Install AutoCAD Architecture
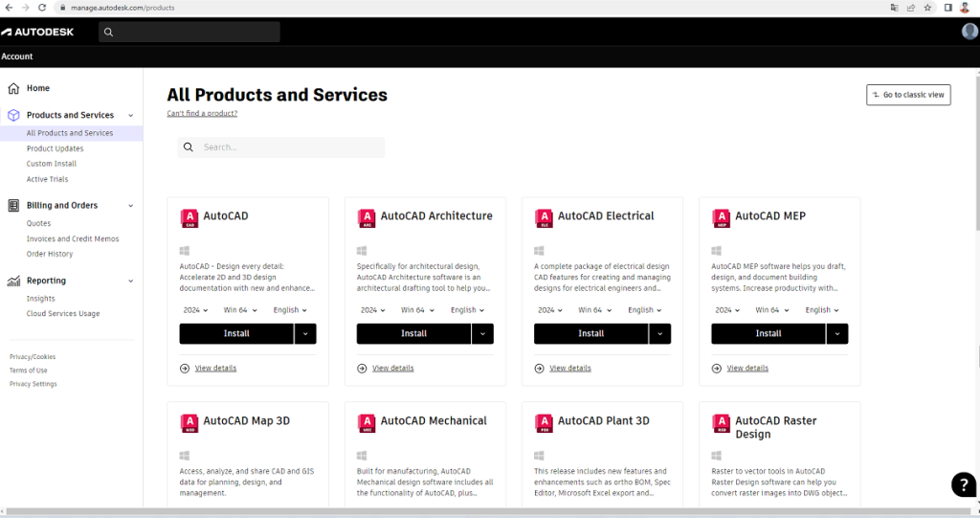Image resolution: width=980 pixels, height=518 pixels. (x=413, y=333)
